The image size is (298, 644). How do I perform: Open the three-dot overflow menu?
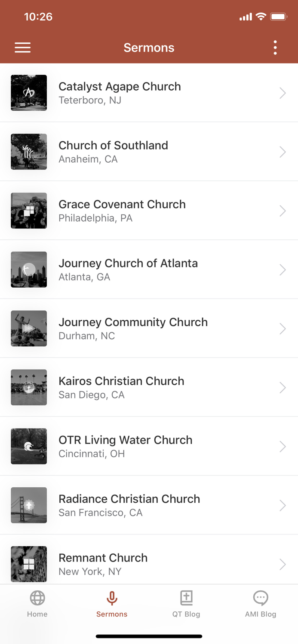tap(275, 47)
